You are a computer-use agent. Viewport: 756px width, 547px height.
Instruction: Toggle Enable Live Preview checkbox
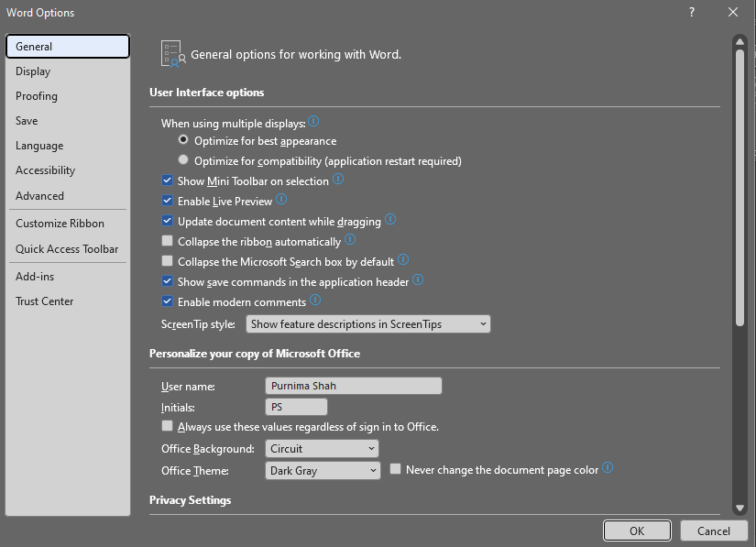(168, 201)
